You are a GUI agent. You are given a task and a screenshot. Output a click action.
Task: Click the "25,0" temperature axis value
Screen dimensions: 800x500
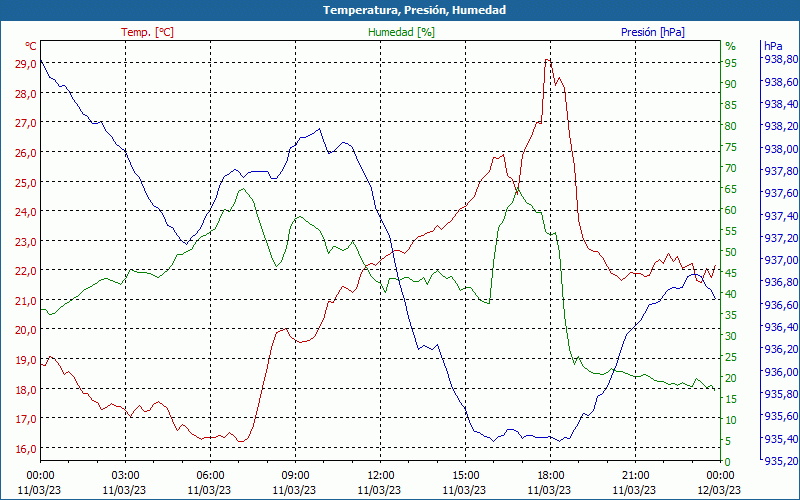coord(28,182)
